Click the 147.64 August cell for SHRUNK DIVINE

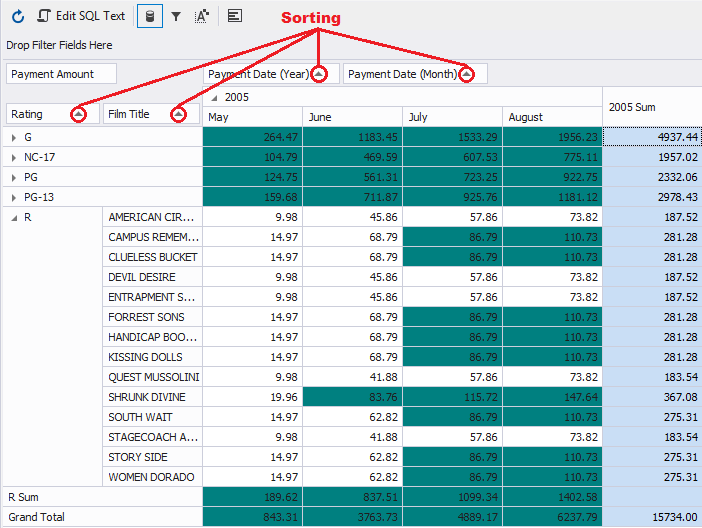coord(552,397)
